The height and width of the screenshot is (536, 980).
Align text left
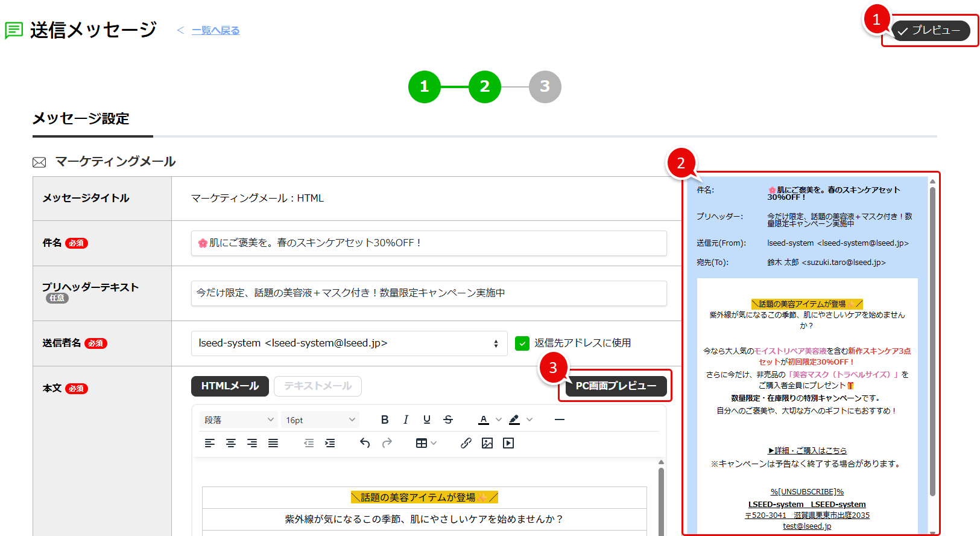coord(210,443)
